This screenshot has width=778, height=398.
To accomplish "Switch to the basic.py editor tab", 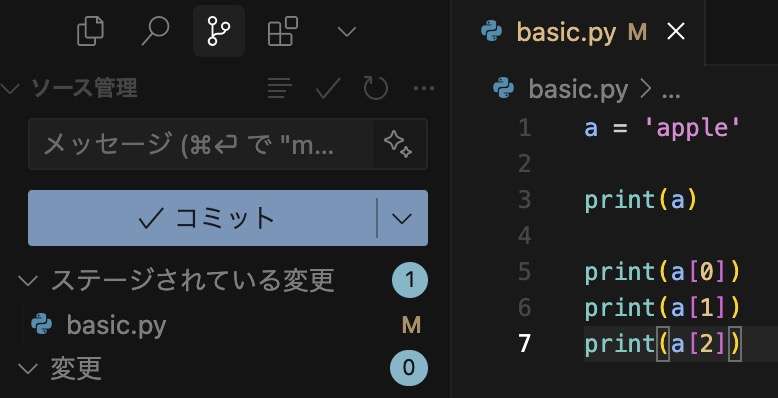I will tap(565, 32).
